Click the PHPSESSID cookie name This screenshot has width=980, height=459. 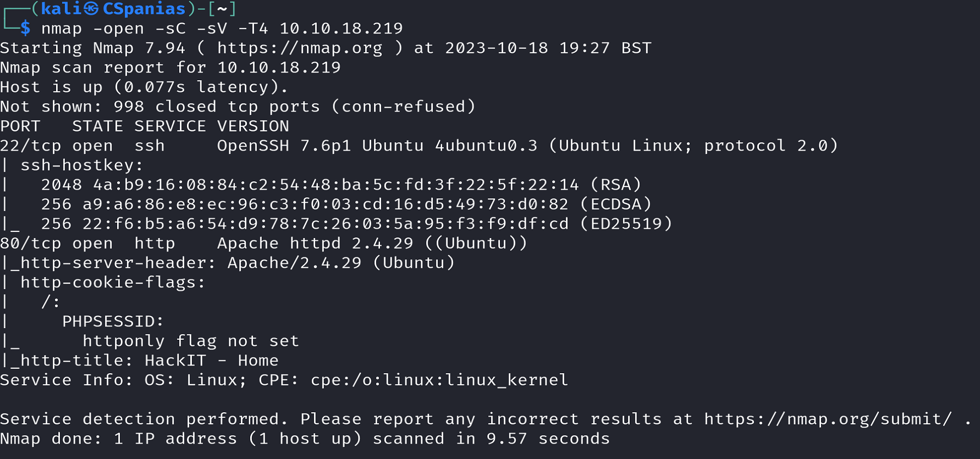(x=113, y=322)
